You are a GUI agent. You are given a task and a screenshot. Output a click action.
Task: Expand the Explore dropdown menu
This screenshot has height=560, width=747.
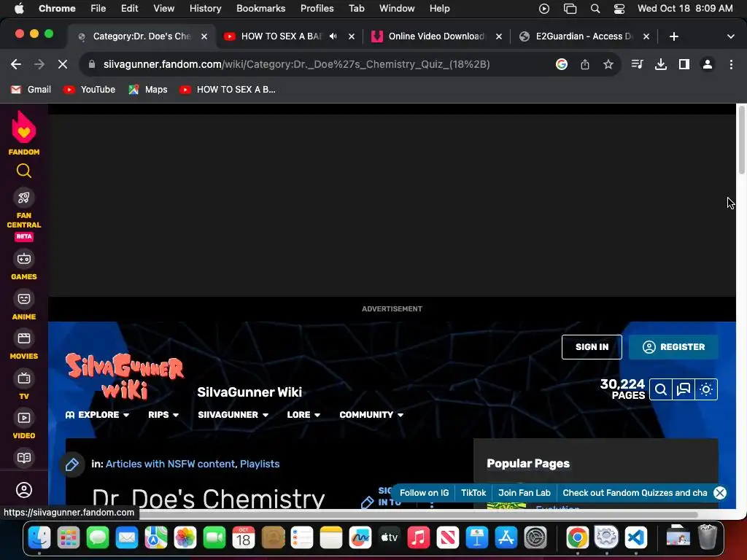[x=97, y=415]
